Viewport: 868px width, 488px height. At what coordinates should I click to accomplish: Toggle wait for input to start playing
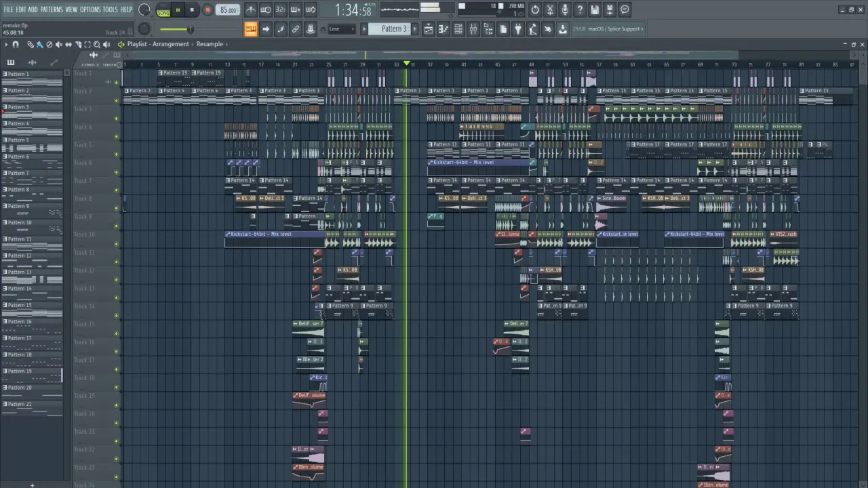(x=266, y=9)
